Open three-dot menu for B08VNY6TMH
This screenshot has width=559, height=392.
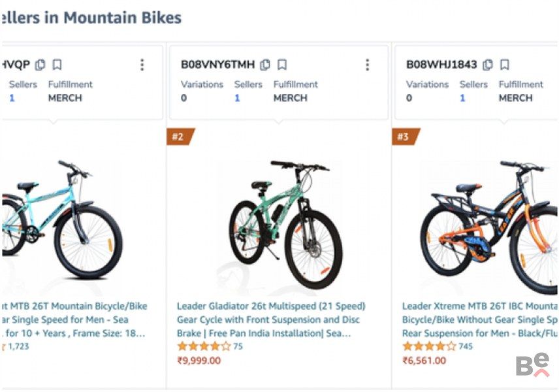click(x=367, y=65)
